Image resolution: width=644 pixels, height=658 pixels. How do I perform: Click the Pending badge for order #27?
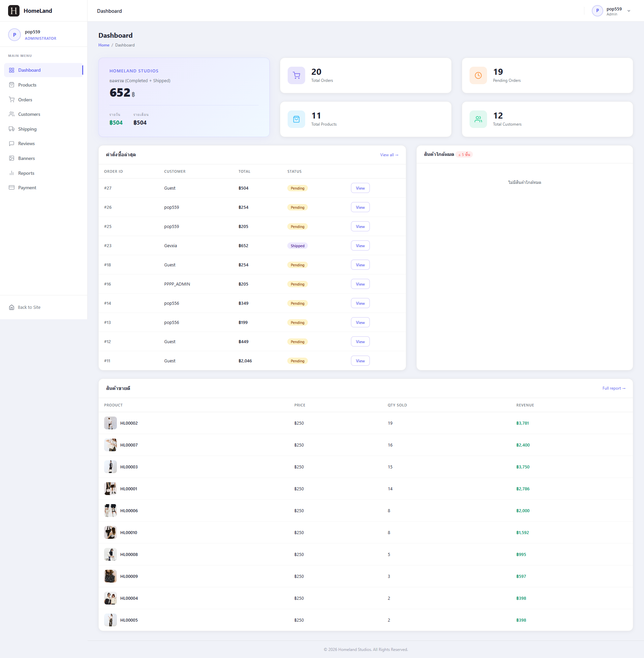coord(297,188)
